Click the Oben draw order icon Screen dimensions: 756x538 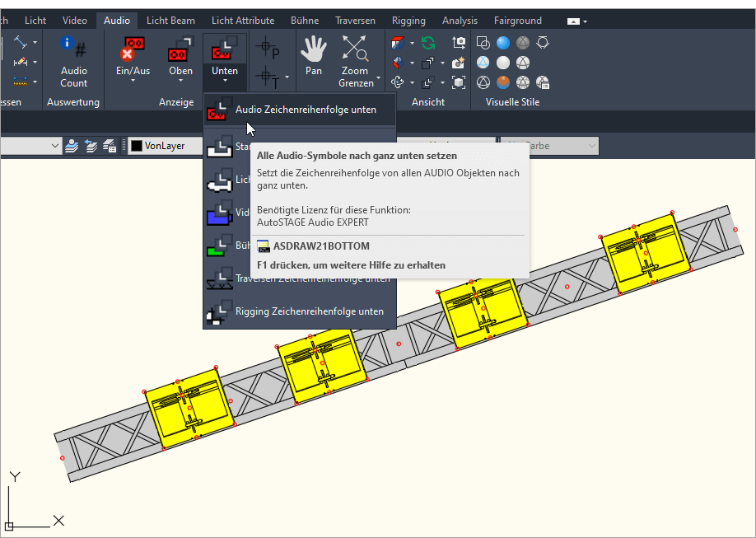coord(180,56)
